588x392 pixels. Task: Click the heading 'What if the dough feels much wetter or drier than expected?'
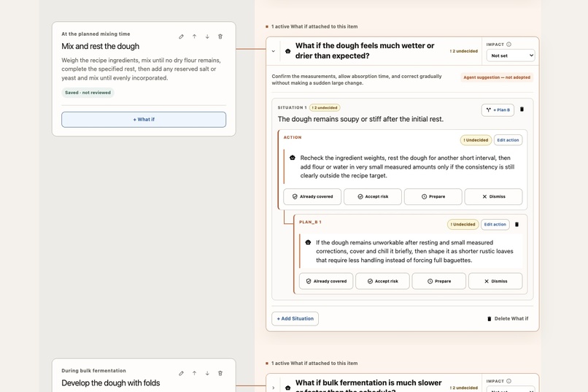365,50
